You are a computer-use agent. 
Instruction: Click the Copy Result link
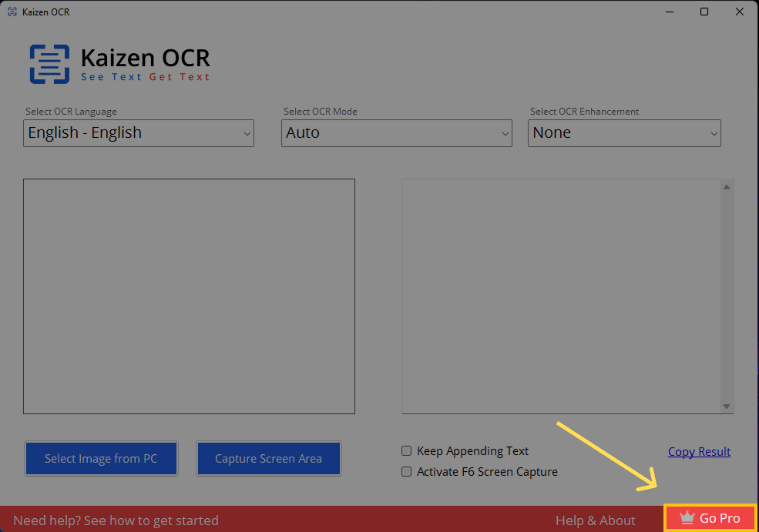pyautogui.click(x=699, y=452)
